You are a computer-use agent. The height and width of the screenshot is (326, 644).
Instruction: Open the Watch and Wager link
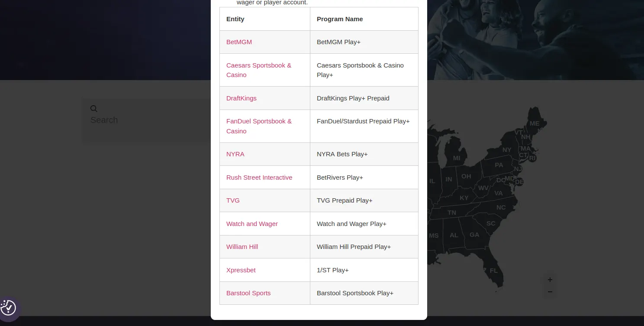tap(252, 224)
